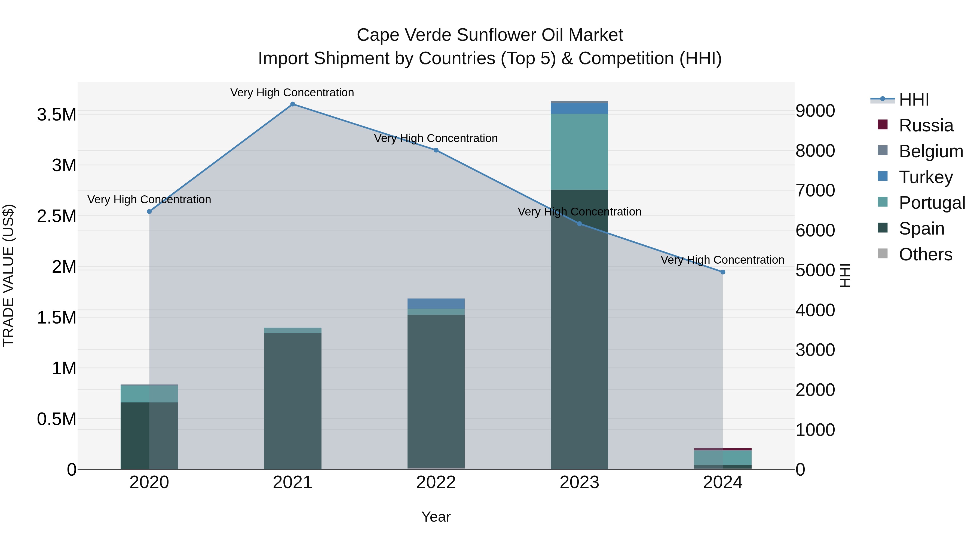Click the 2021 HHI data point
The height and width of the screenshot is (551, 980).
tap(293, 104)
